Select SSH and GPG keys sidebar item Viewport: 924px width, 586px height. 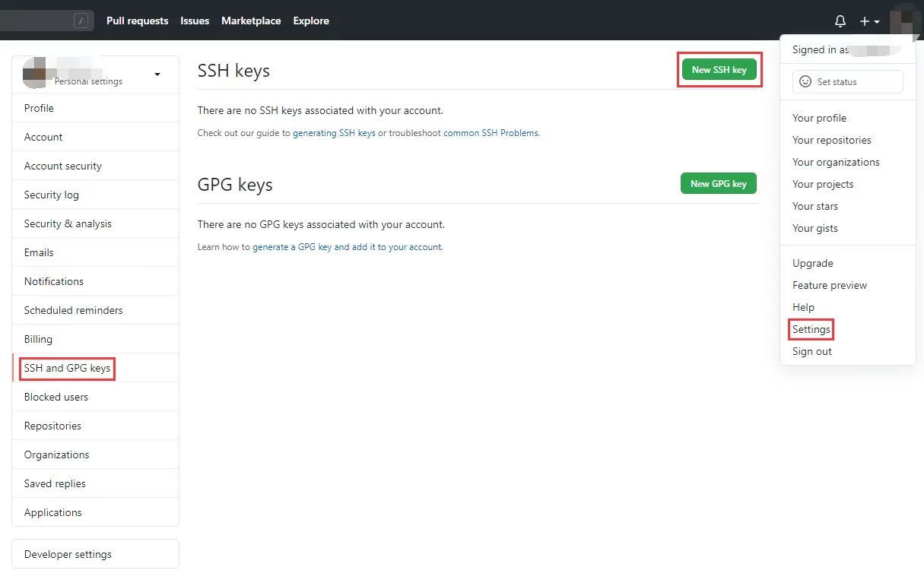click(67, 369)
